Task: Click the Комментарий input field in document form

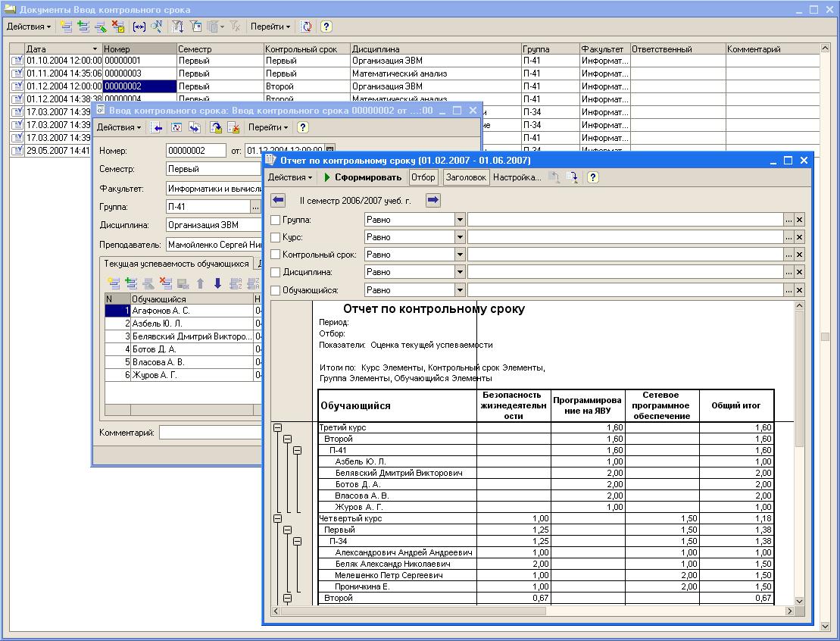Action: point(210,433)
